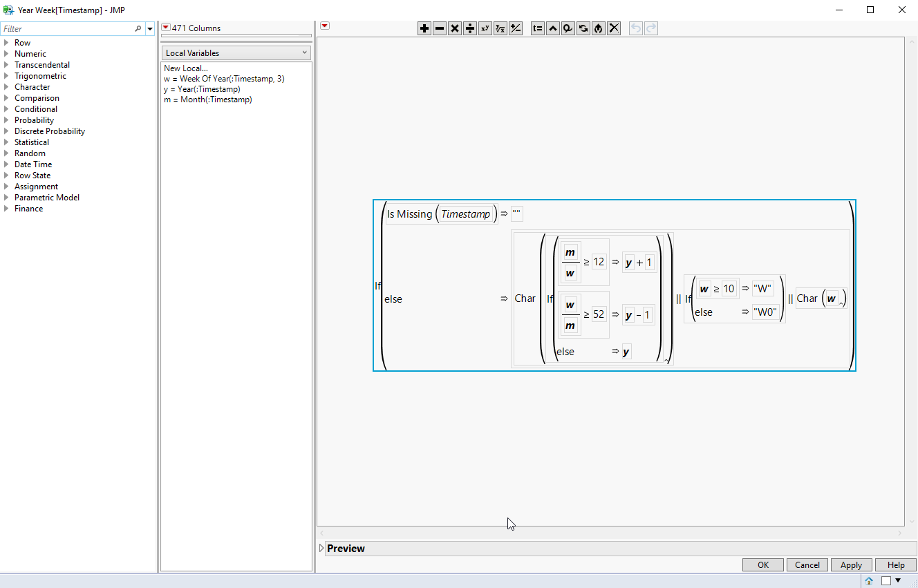Delete the selection with the X toolbar icon
Viewport: 918px width, 588px height.
coord(614,28)
